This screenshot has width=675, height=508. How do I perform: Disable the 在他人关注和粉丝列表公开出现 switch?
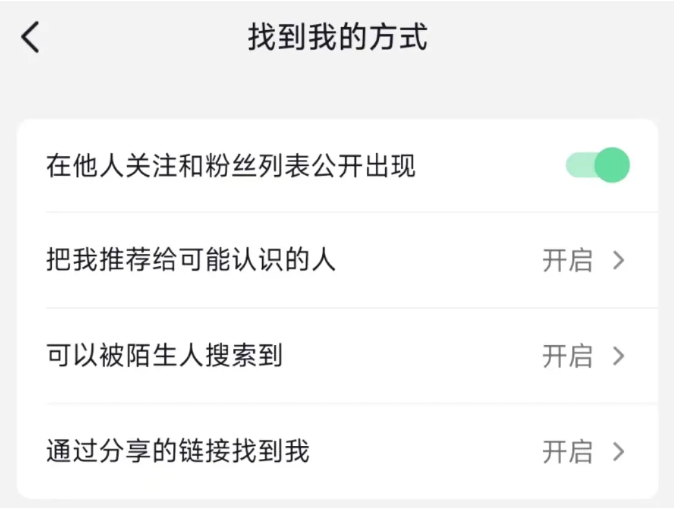597,165
